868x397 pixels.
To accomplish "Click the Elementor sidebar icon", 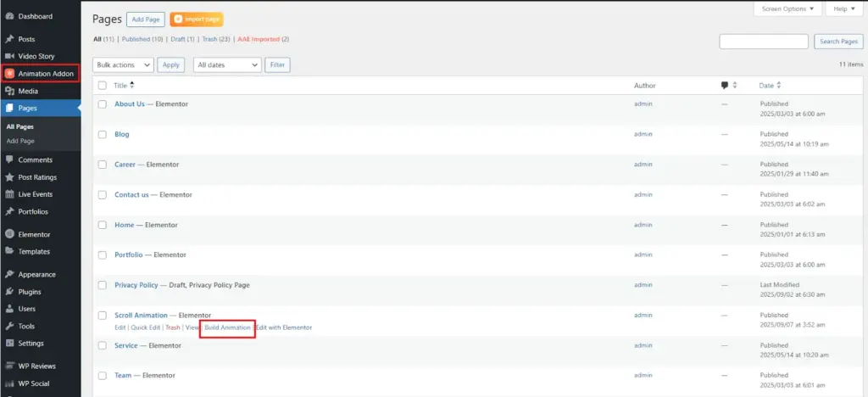I will pos(9,234).
